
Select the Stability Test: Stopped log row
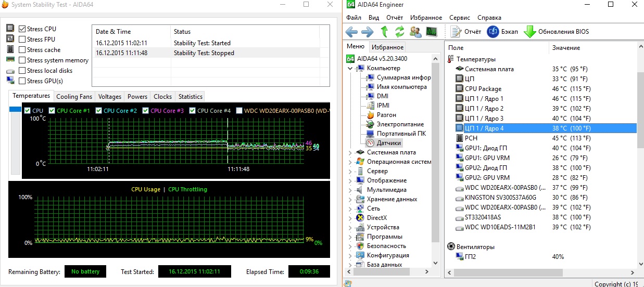[212, 53]
